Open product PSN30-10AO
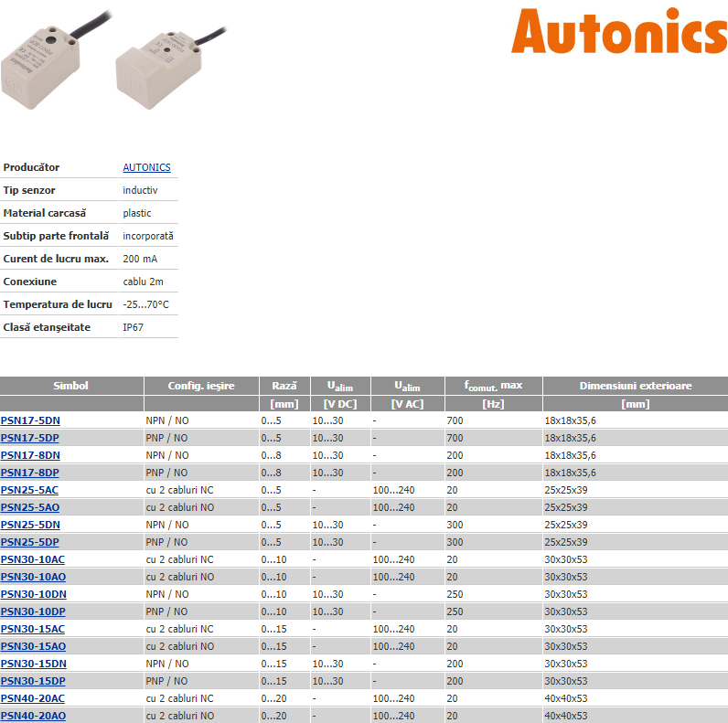 (34, 577)
